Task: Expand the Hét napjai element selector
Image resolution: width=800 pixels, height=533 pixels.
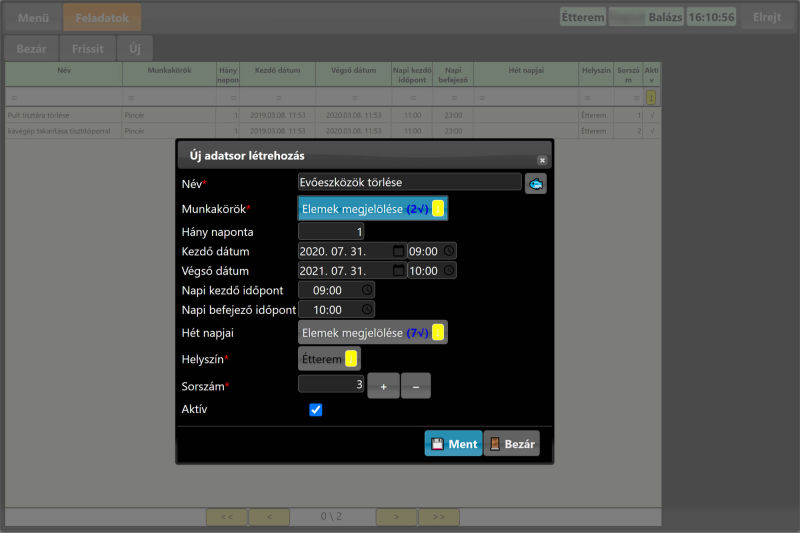Action: [x=372, y=333]
